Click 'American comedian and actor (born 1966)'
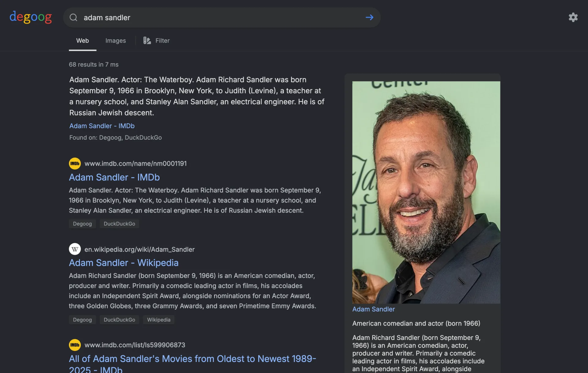This screenshot has height=373, width=588. (x=416, y=323)
